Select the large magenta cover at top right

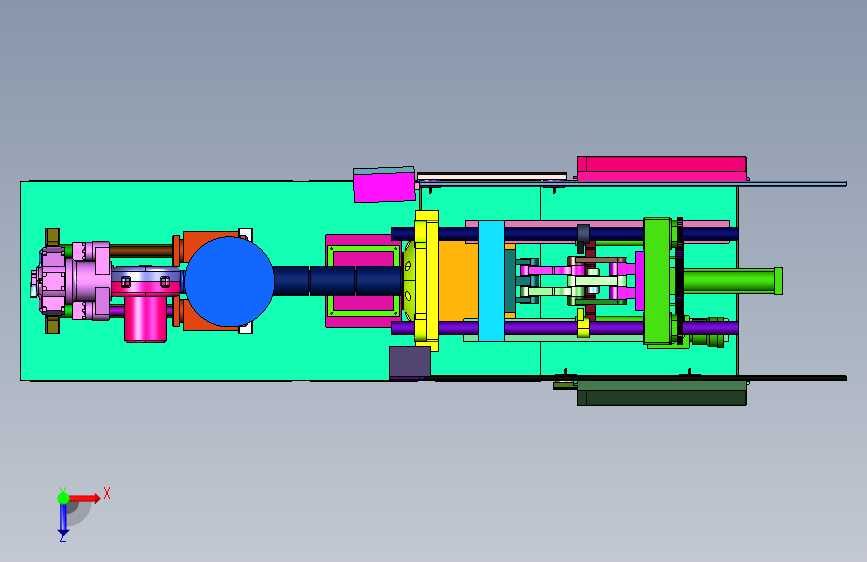click(662, 168)
